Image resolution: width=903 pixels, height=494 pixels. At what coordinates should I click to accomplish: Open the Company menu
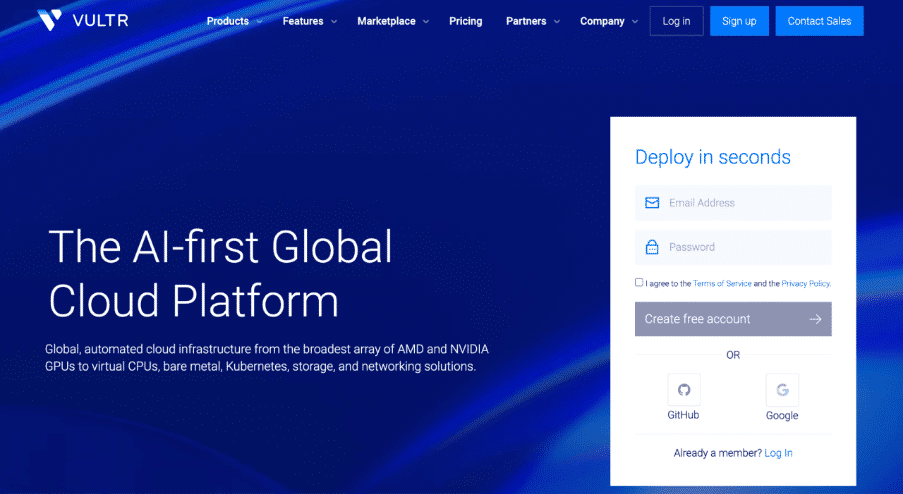(x=602, y=21)
